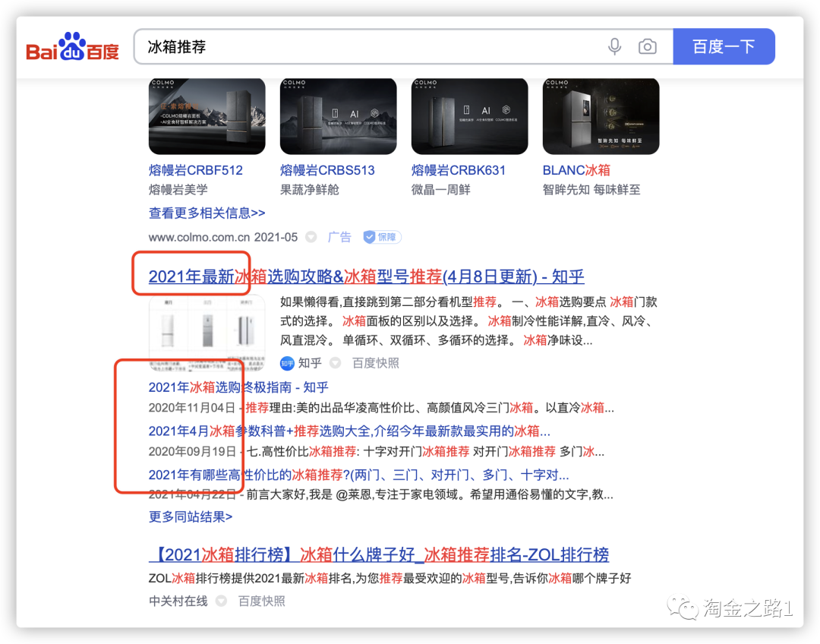Click the 2020年09月19日 snippet line
The image size is (820, 644).
[377, 451]
